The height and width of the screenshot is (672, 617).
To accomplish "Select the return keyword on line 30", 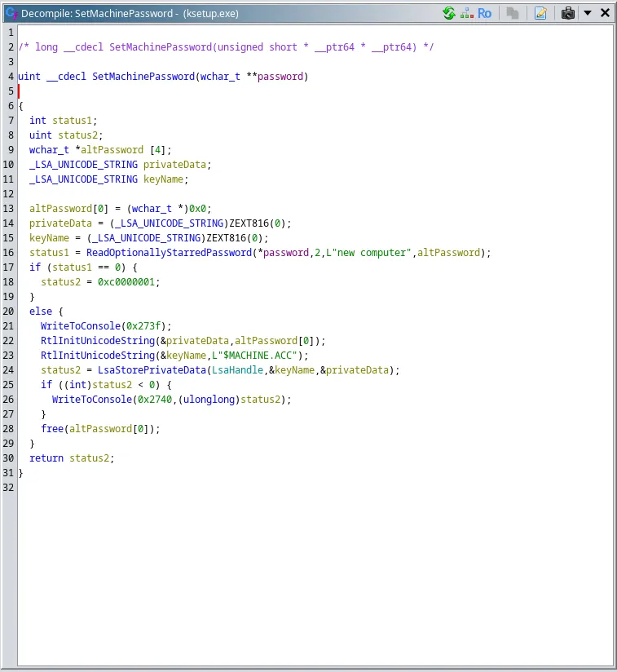I will point(46,458).
